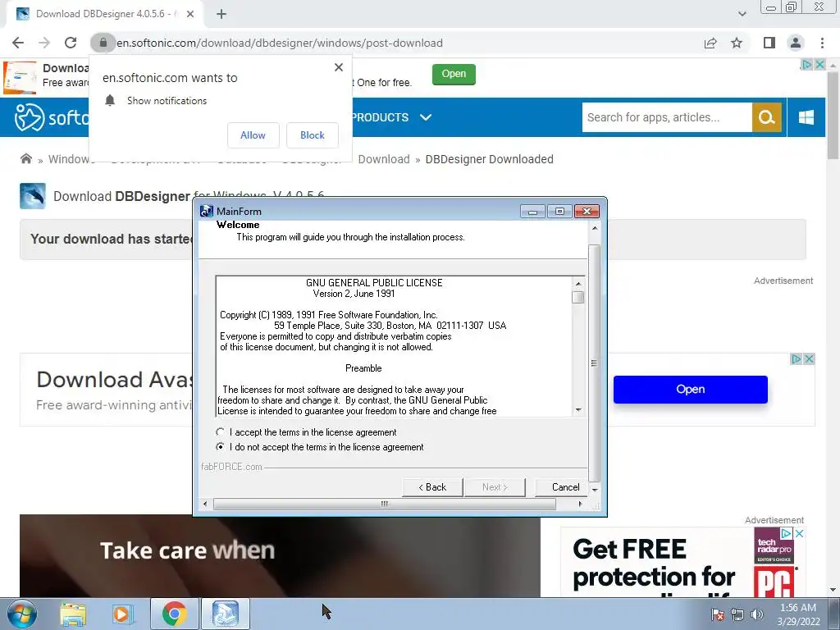Click the installer taskbar button

click(x=226, y=614)
